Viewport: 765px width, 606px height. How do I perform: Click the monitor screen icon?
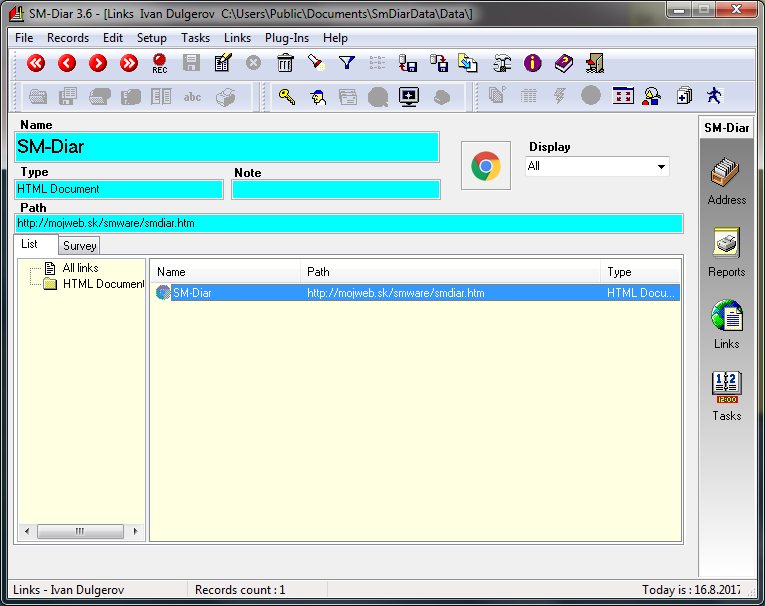pyautogui.click(x=408, y=97)
